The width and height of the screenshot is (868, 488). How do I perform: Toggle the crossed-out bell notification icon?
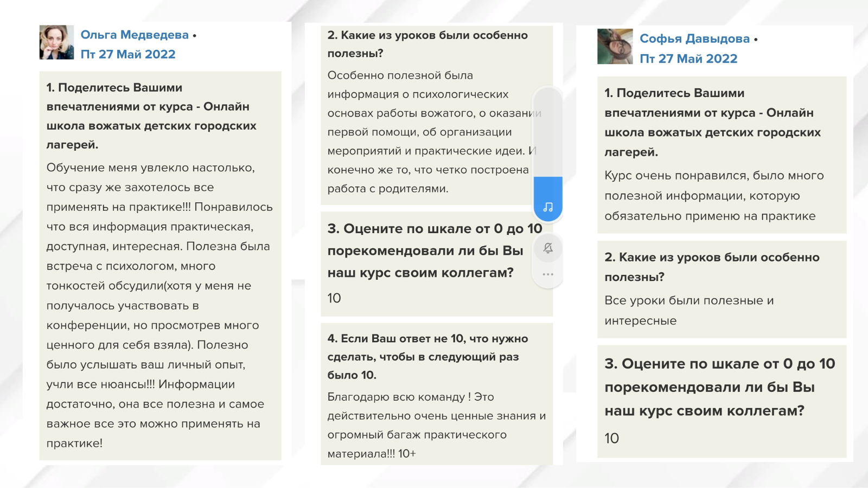tap(548, 248)
